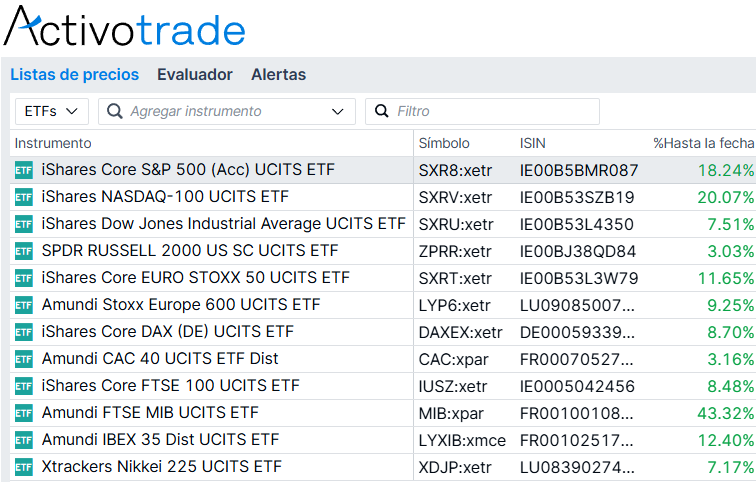Click the ETF icon beside Amundi CAC 40
Image resolution: width=756 pixels, height=482 pixels.
pos(24,359)
